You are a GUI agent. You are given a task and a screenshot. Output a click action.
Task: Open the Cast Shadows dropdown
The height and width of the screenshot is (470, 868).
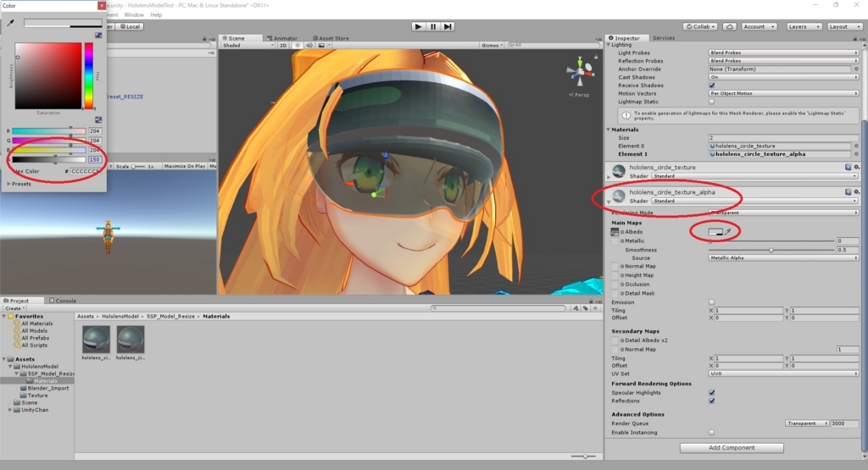point(783,77)
